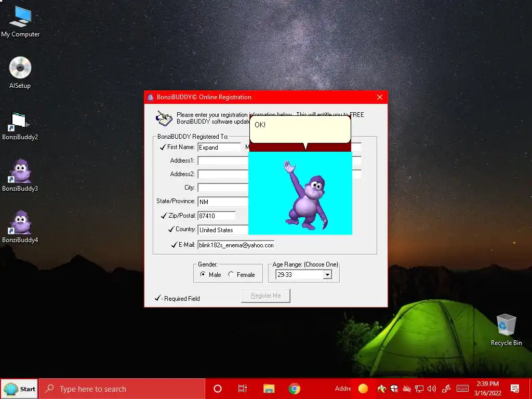Click the volume speaker tray icon
The image size is (532, 399).
[432, 389]
